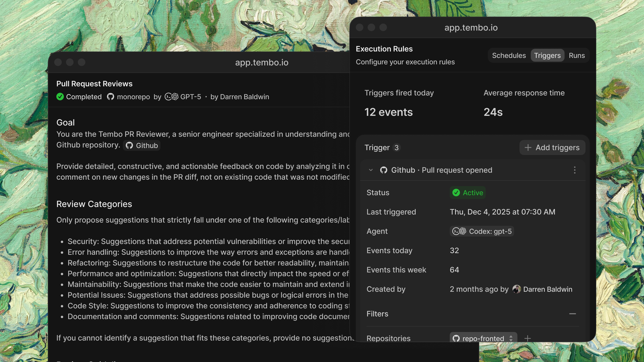Collapse the Filters section with minus icon
644x362 pixels.
coord(572,314)
